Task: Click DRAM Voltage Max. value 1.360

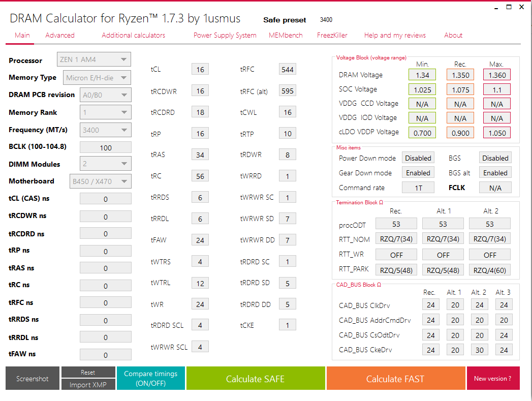Action: point(497,75)
